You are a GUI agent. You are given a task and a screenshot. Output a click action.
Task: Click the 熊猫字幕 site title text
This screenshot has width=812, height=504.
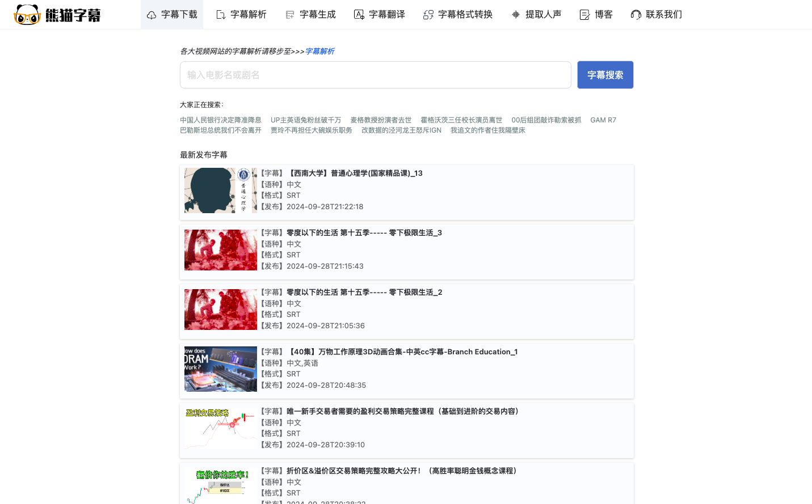tap(73, 15)
